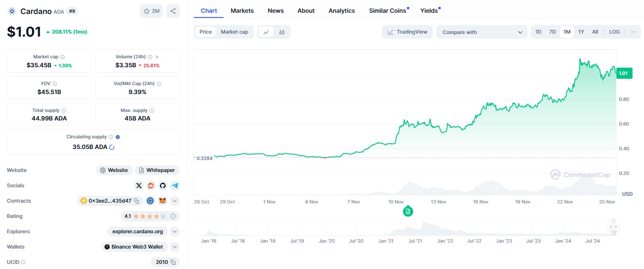Open the share button

(173, 11)
